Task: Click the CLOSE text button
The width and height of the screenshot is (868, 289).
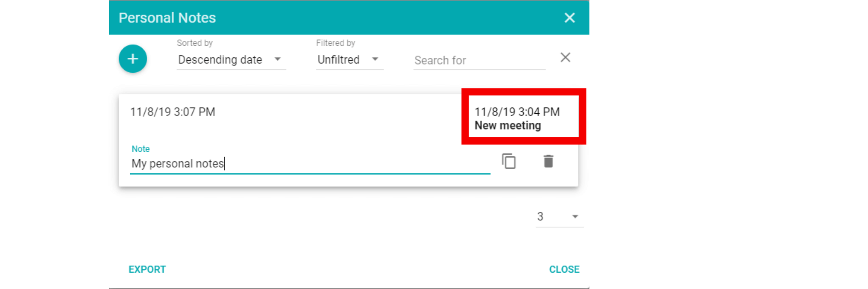Action: pyautogui.click(x=564, y=269)
